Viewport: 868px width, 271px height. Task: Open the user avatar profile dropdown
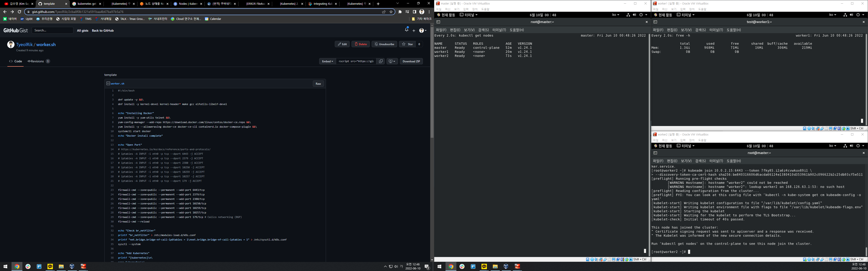(422, 31)
